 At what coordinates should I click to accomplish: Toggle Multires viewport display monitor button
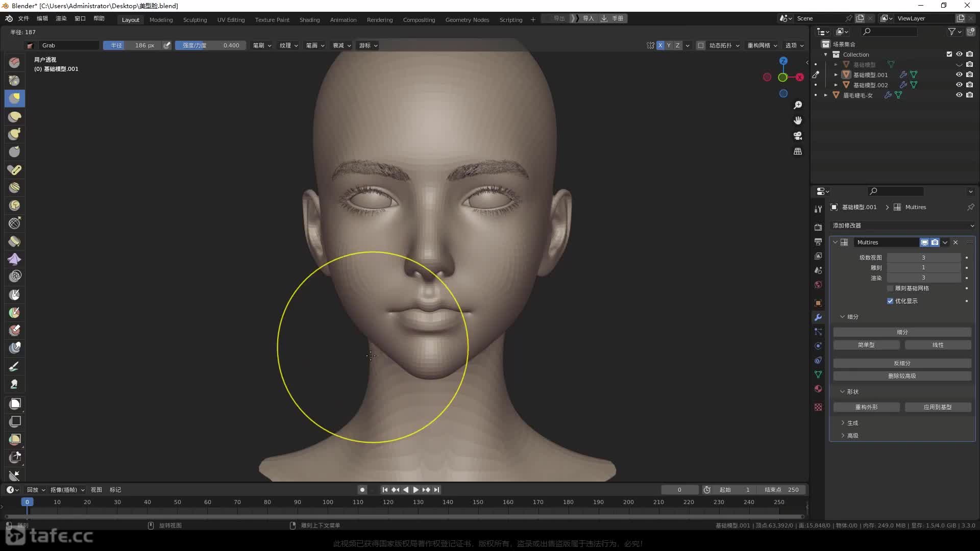924,242
